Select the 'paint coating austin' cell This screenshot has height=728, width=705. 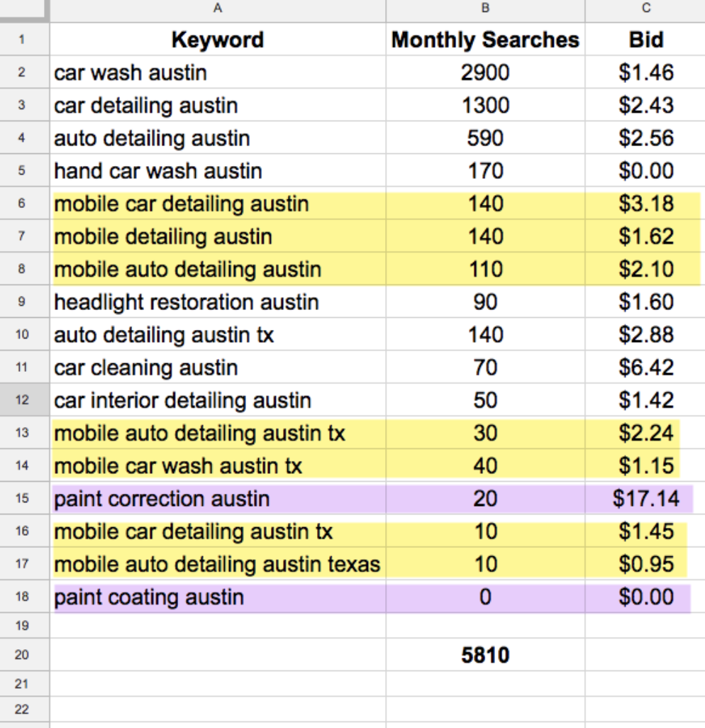pyautogui.click(x=217, y=597)
